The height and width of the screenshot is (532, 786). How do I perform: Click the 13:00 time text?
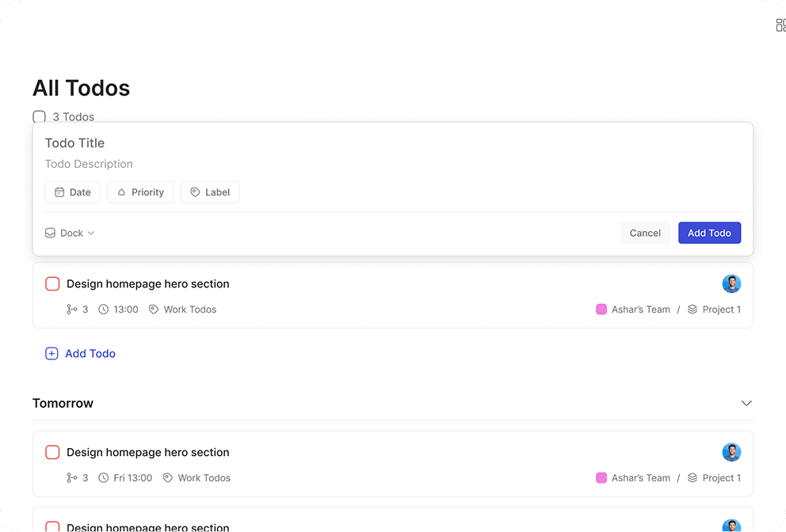(x=126, y=310)
